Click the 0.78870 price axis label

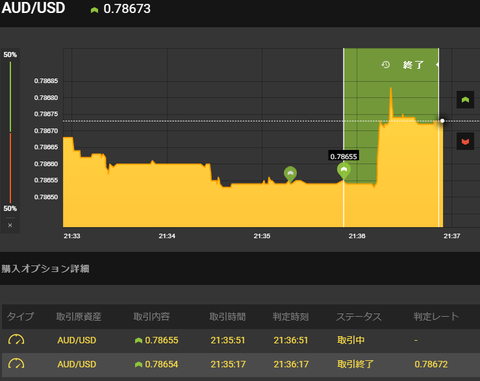46,131
